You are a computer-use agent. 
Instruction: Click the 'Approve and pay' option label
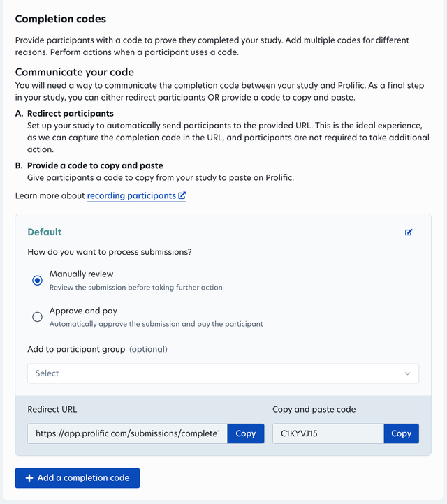tap(83, 311)
